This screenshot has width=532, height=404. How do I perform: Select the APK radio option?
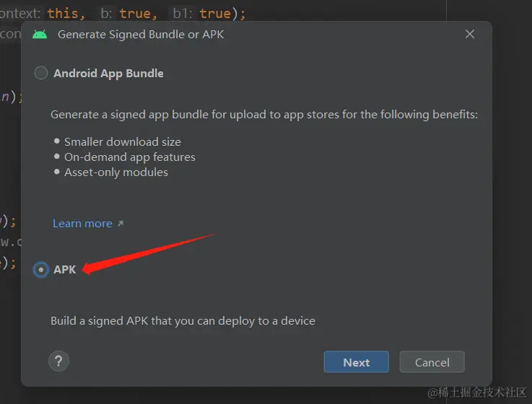41,270
